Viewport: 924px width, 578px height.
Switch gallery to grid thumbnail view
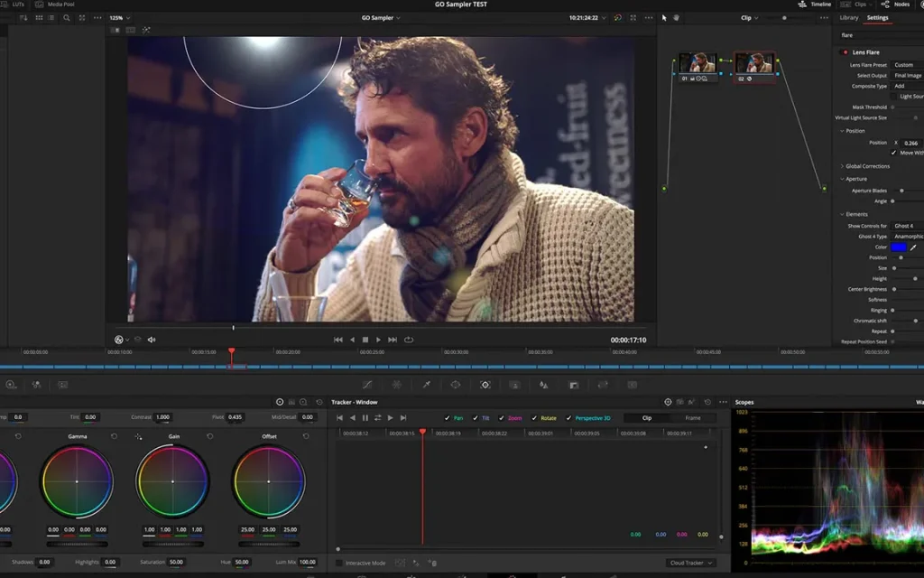click(x=39, y=18)
